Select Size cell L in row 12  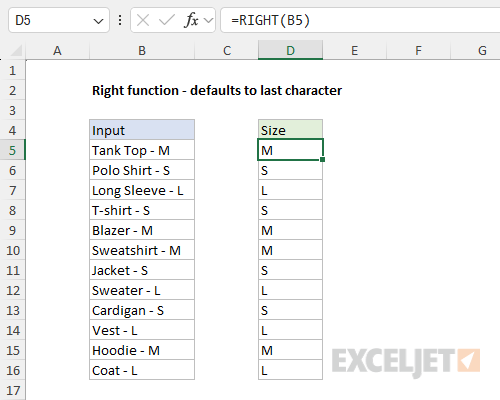[x=290, y=290]
